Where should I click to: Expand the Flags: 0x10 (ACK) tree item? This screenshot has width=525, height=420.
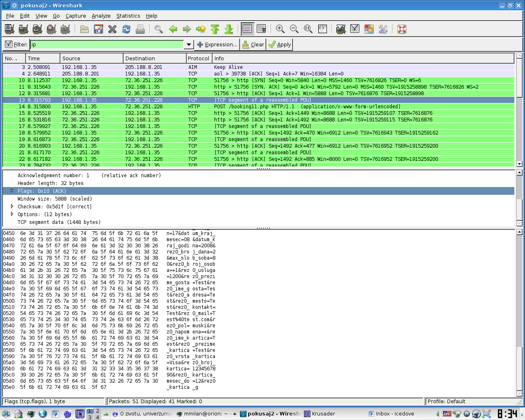pyautogui.click(x=12, y=191)
